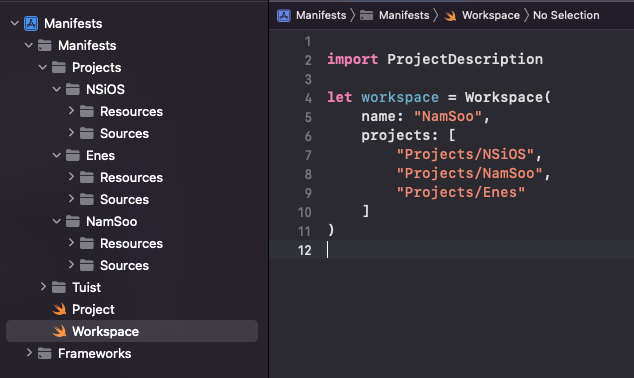Click the name: parameter label

click(x=382, y=116)
